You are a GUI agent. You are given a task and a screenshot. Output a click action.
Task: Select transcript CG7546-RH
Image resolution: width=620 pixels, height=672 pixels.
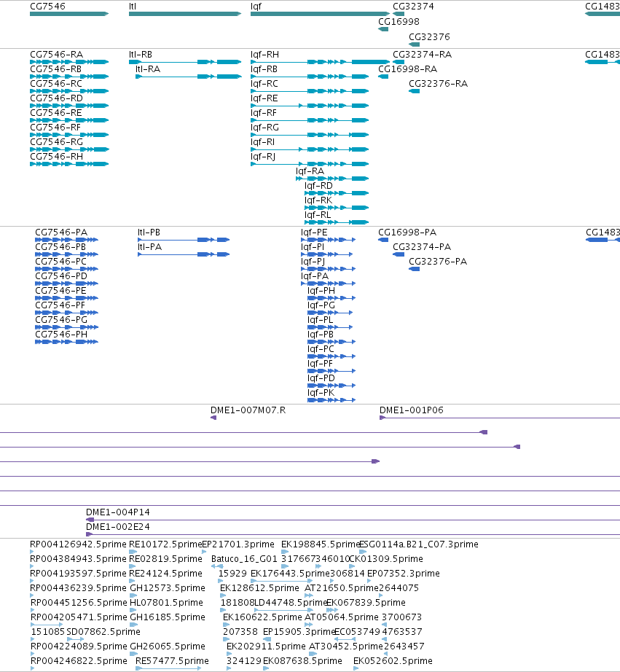[57, 157]
